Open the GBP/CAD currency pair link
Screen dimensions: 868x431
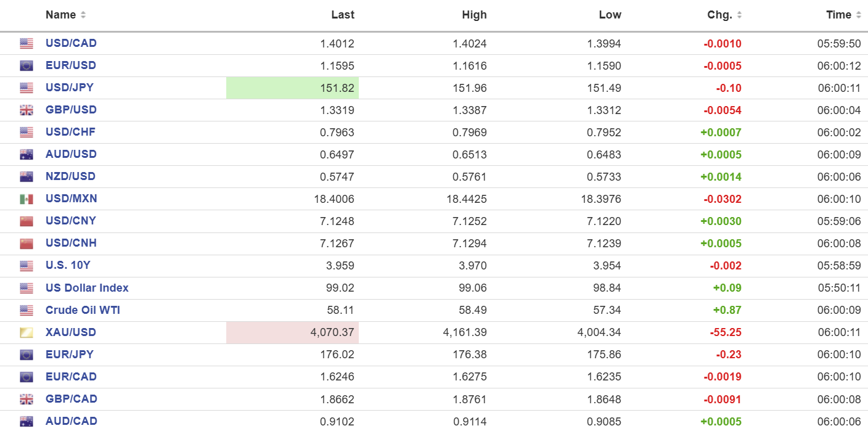[72, 399]
